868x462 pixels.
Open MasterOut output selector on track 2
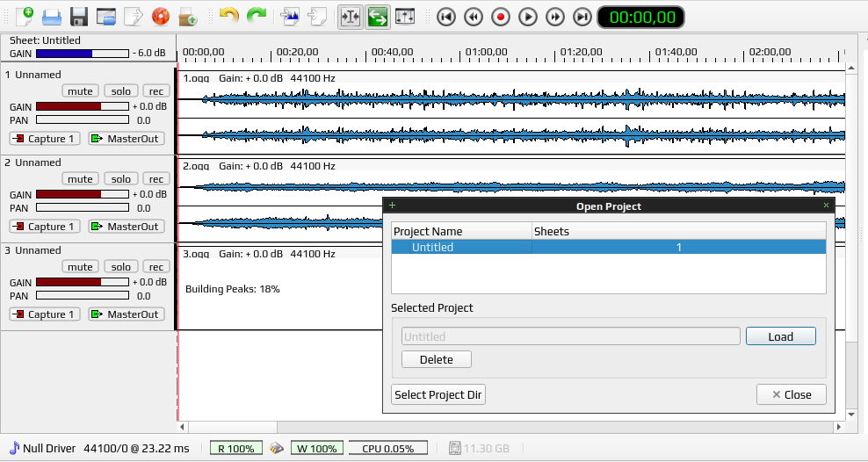[x=127, y=227]
